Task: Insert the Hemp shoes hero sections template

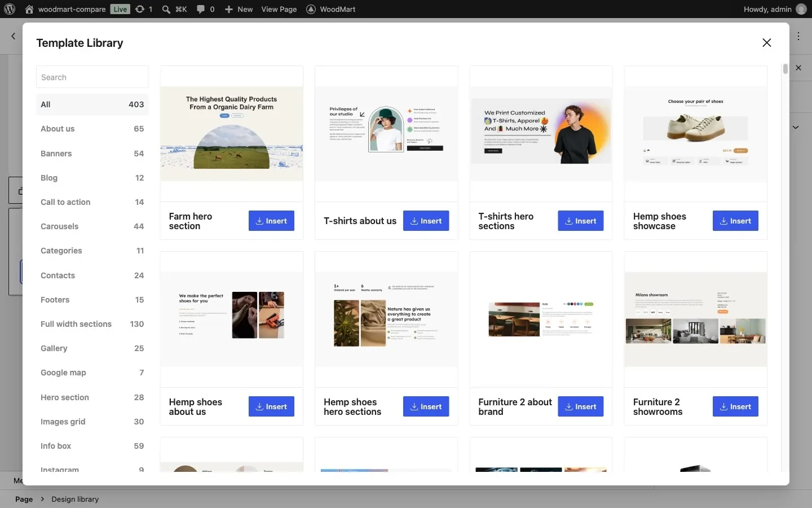Action: pos(426,406)
